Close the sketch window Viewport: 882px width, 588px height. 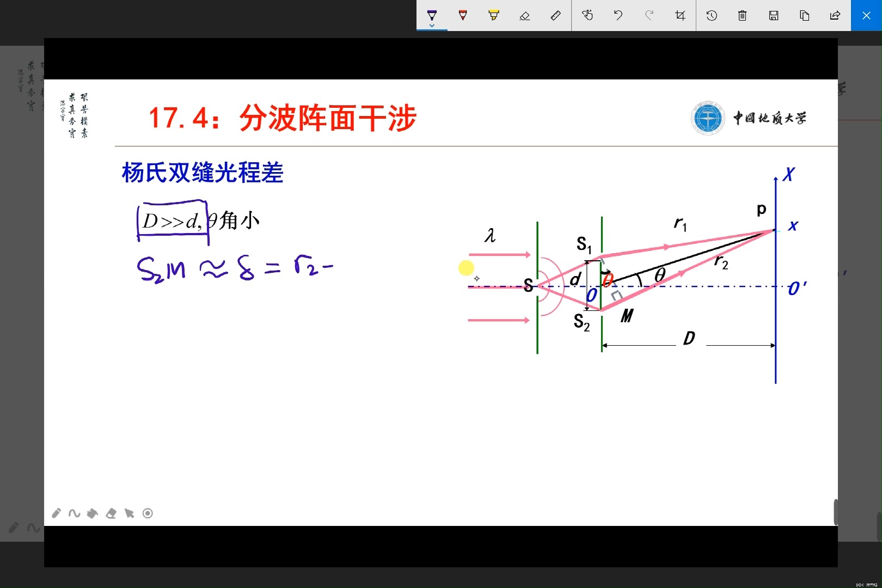click(x=866, y=15)
